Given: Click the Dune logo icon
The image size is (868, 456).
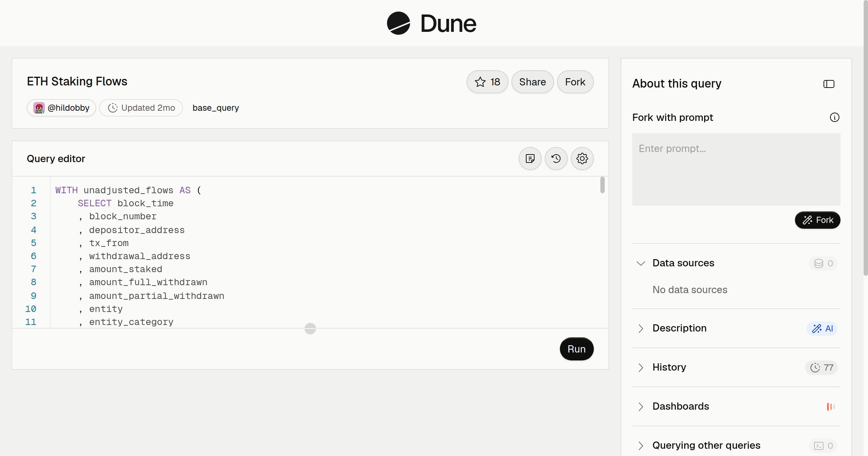Looking at the screenshot, I should 398,23.
